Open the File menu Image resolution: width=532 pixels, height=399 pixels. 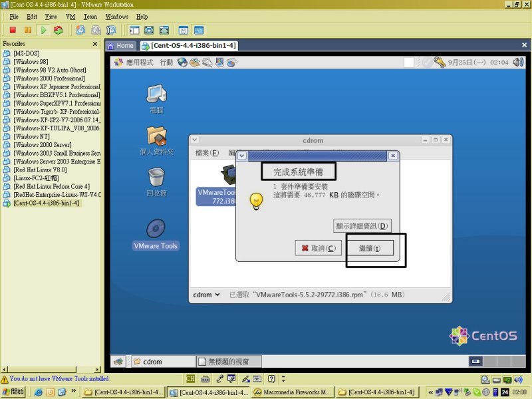(x=14, y=17)
